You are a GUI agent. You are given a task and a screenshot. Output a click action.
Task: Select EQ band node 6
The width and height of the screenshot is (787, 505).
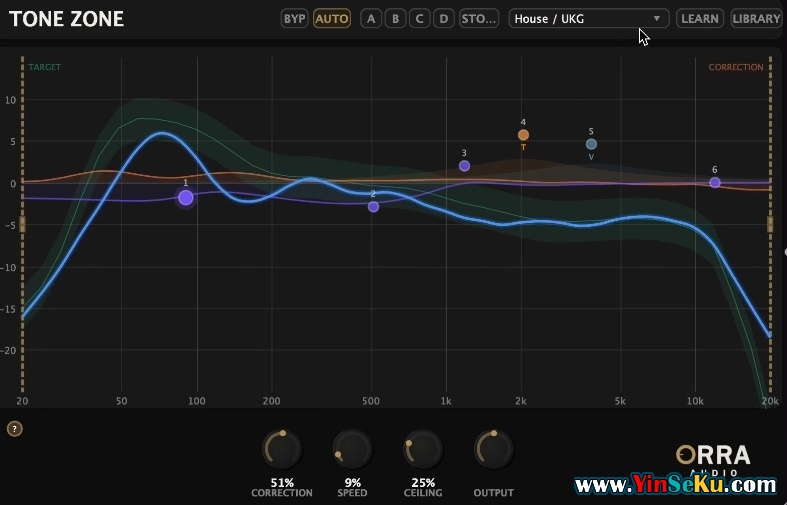point(714,183)
